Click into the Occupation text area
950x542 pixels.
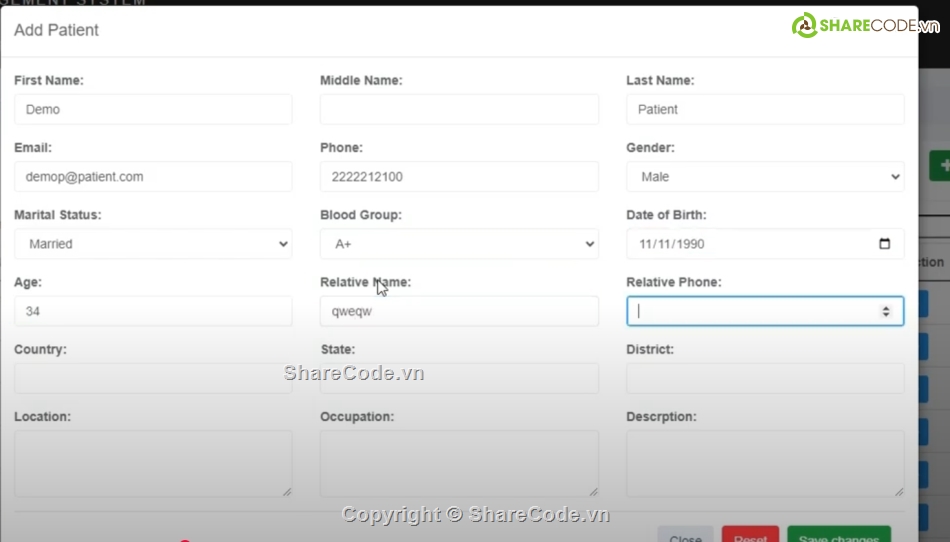coord(459,463)
